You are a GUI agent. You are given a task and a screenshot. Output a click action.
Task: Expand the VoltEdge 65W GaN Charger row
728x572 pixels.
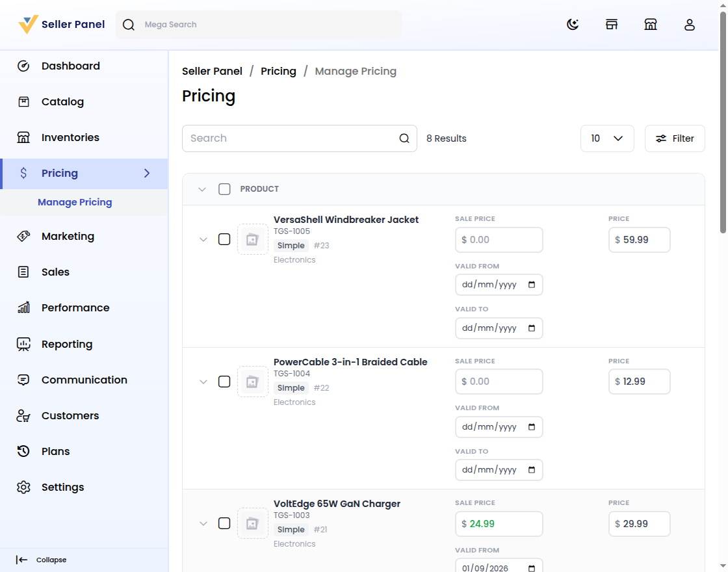tap(203, 524)
